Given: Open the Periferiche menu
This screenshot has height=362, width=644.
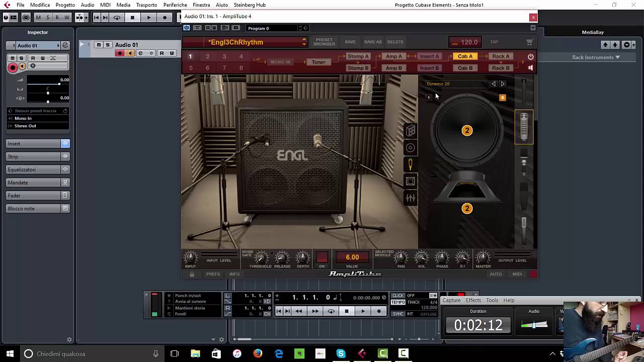Looking at the screenshot, I should pos(175,5).
